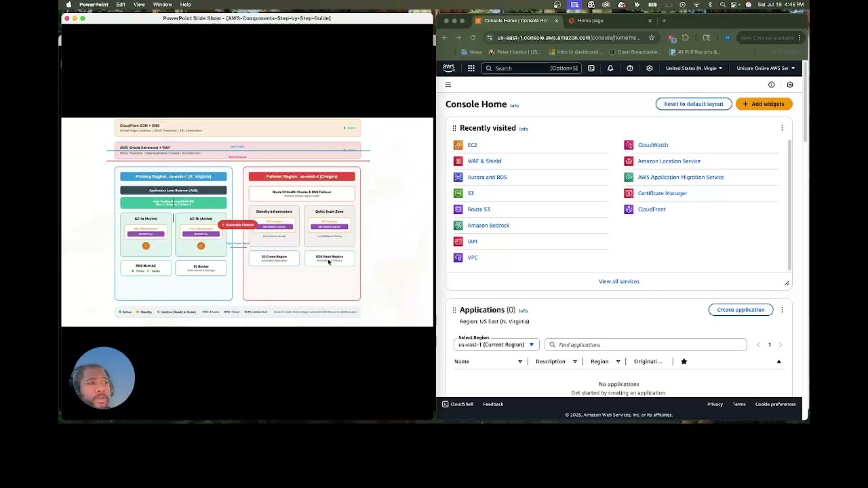Click Add widgets button

click(x=764, y=104)
